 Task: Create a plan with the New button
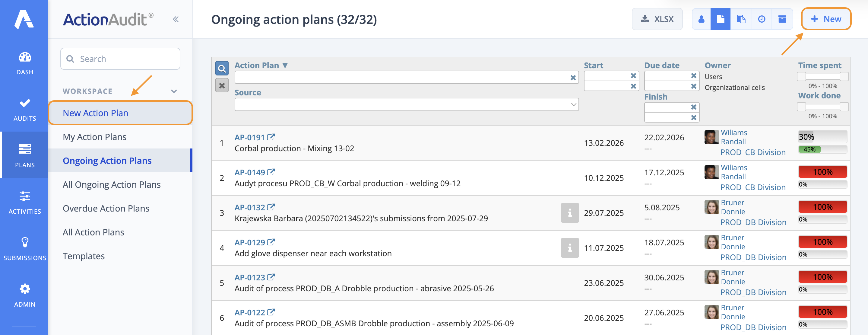(826, 19)
